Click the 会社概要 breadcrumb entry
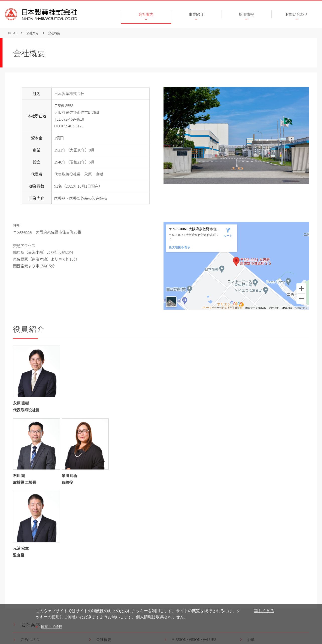Viewport: 322px width, 644px height. pyautogui.click(x=54, y=33)
